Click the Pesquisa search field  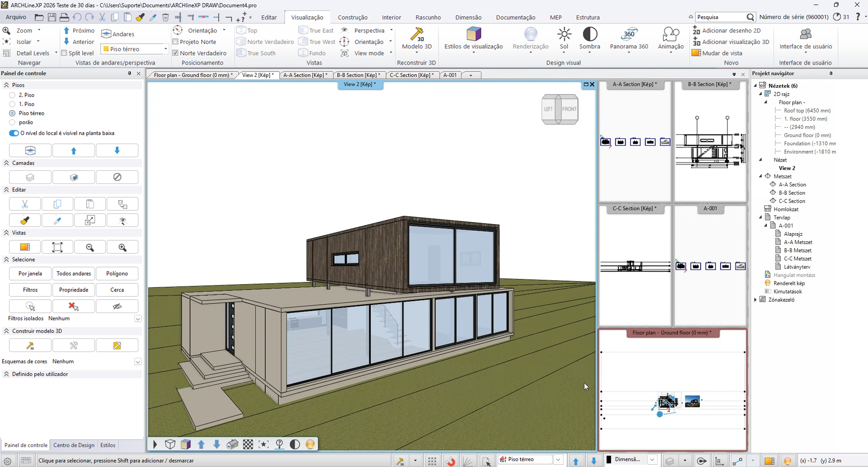[720, 17]
